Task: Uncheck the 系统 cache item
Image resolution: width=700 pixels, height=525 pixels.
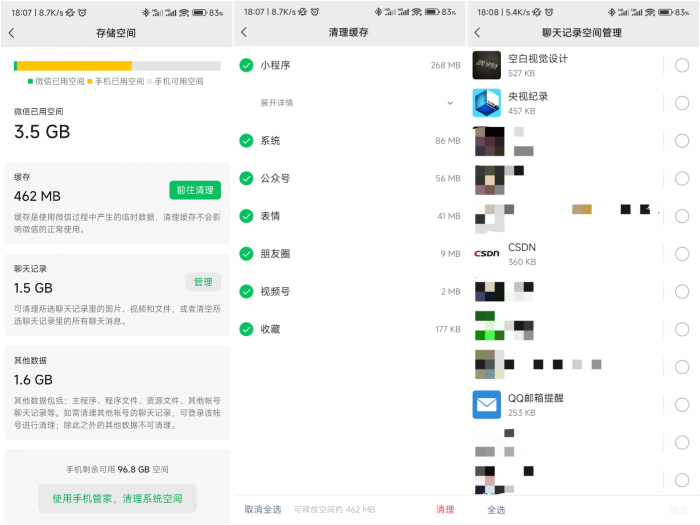Action: 246,141
